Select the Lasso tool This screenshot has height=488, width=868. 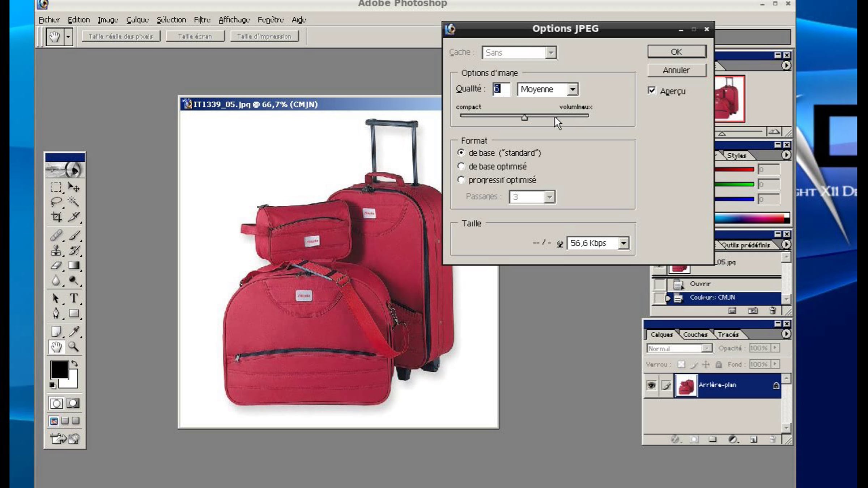click(x=56, y=201)
